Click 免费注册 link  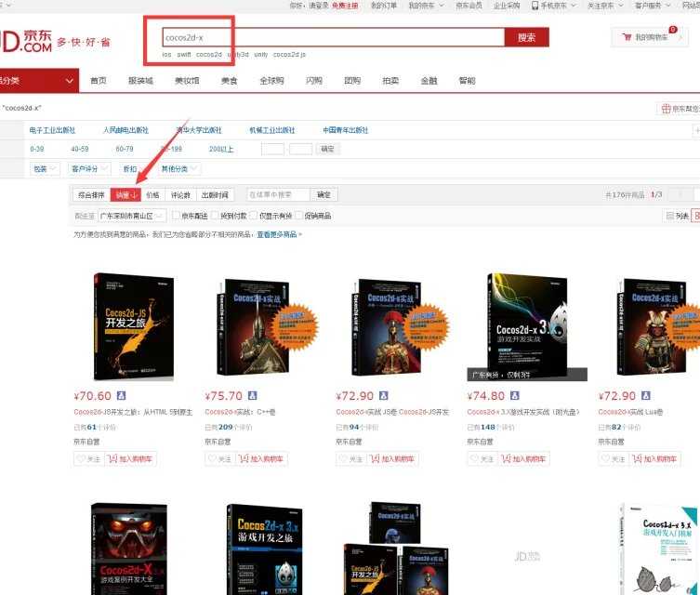coord(345,6)
